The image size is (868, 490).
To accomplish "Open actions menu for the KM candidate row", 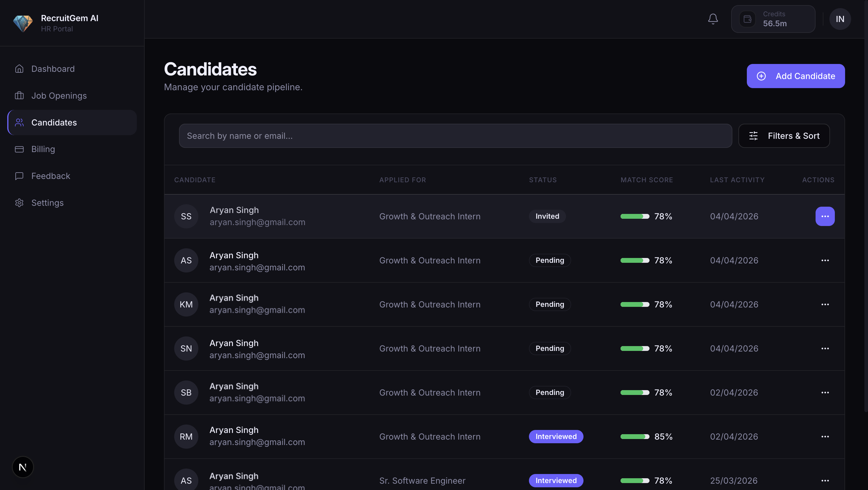I will coord(825,304).
